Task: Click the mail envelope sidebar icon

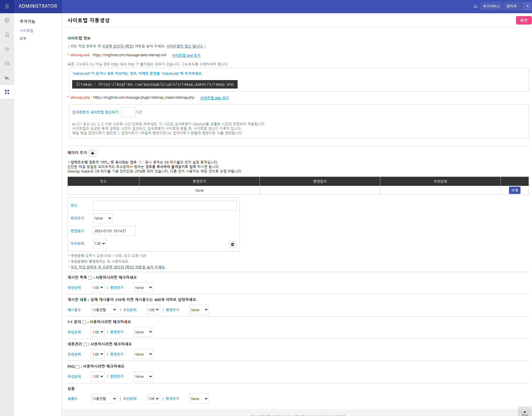Action: click(x=7, y=63)
